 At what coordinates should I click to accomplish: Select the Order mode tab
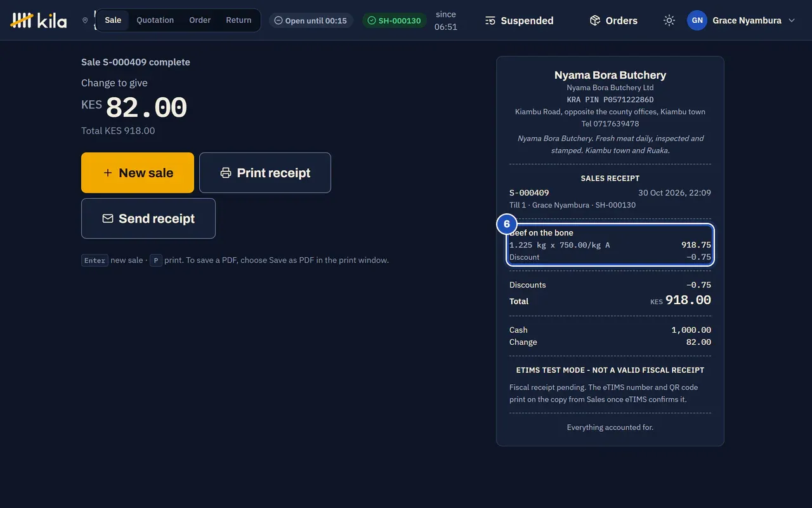(x=200, y=20)
